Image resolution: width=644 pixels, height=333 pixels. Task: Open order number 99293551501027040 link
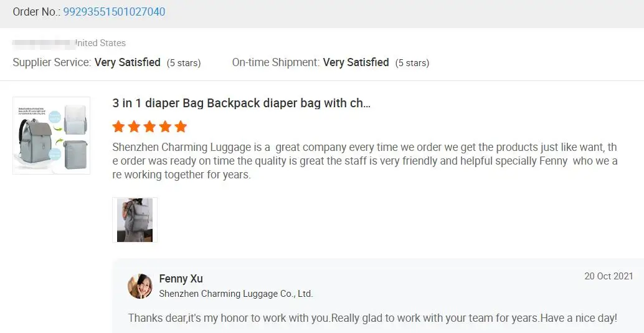point(114,12)
